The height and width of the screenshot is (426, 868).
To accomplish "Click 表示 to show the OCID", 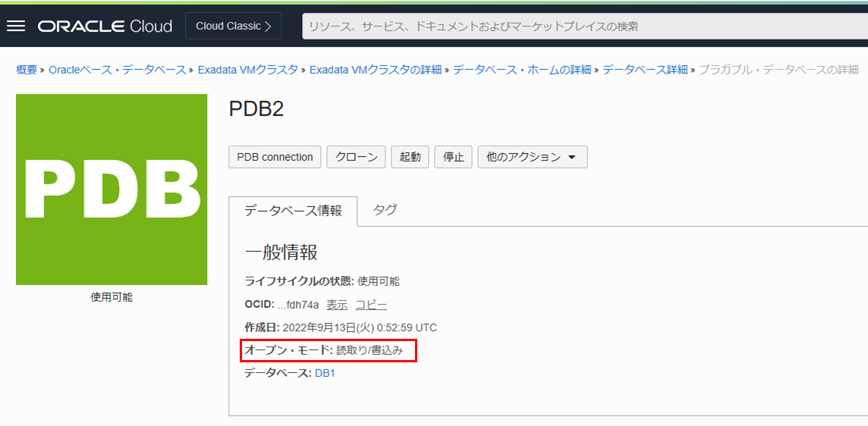I will click(337, 305).
